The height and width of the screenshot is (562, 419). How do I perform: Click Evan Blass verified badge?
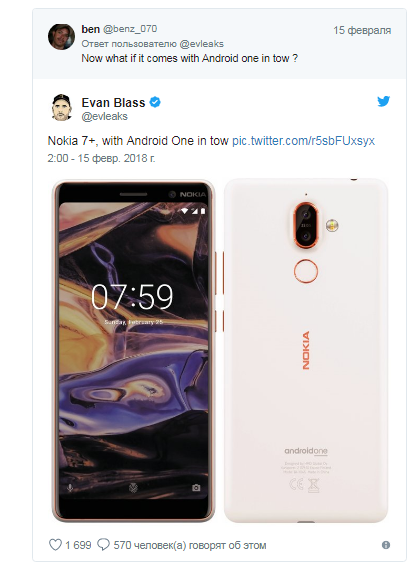(x=155, y=103)
